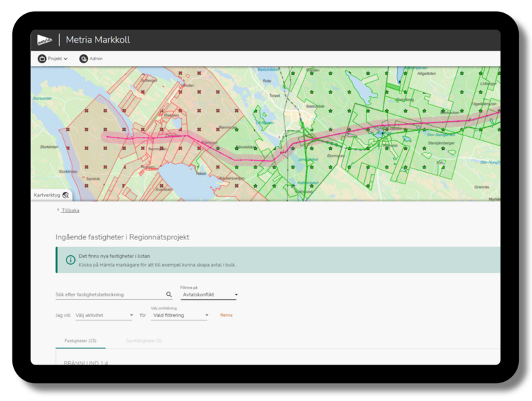Click 'Det finns nya fastigheter i listan' text
The width and height of the screenshot is (532, 401).
[114, 256]
